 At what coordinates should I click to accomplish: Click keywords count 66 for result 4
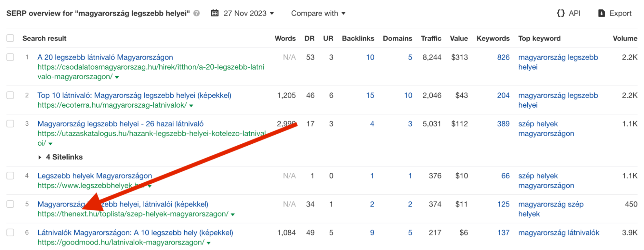tap(505, 176)
